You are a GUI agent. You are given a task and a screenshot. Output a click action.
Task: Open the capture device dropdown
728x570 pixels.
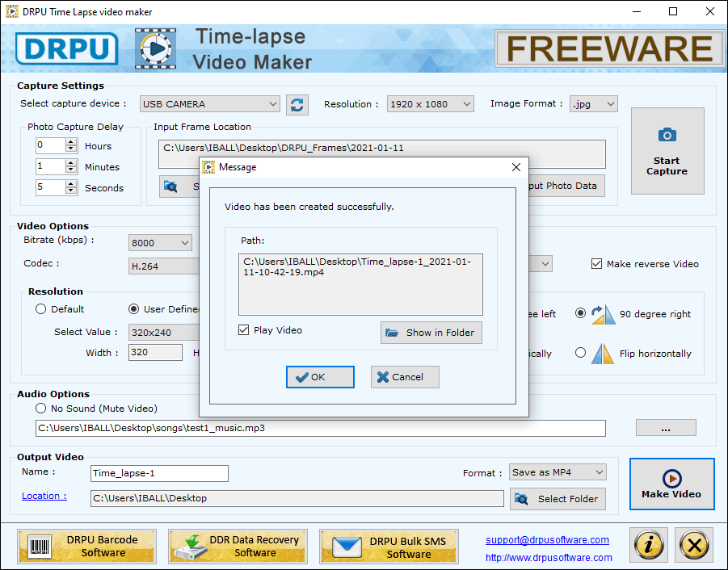pos(210,104)
